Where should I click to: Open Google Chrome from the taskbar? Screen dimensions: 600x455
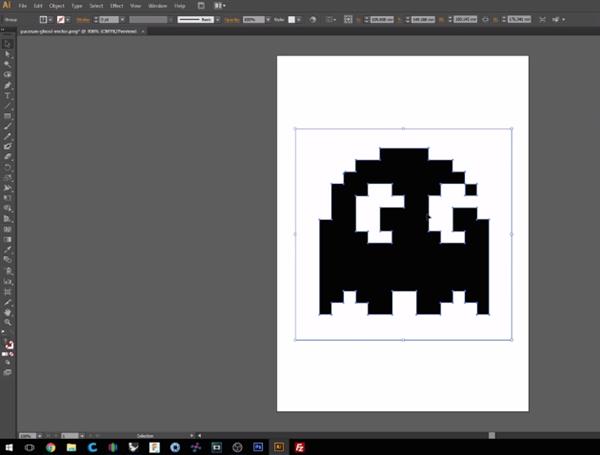coord(51,447)
